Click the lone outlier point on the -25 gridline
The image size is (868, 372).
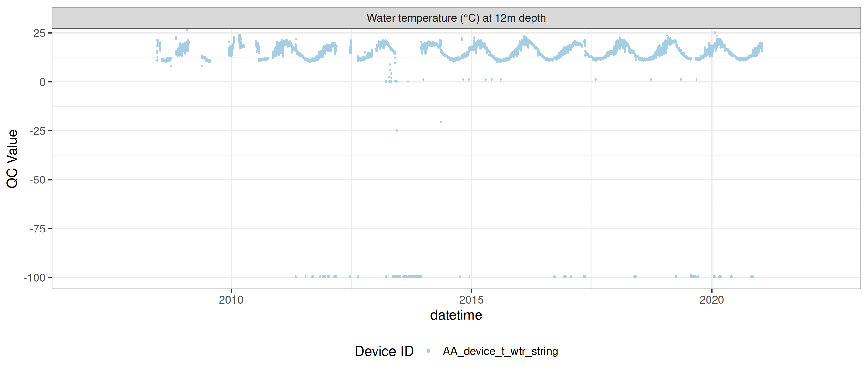point(397,130)
